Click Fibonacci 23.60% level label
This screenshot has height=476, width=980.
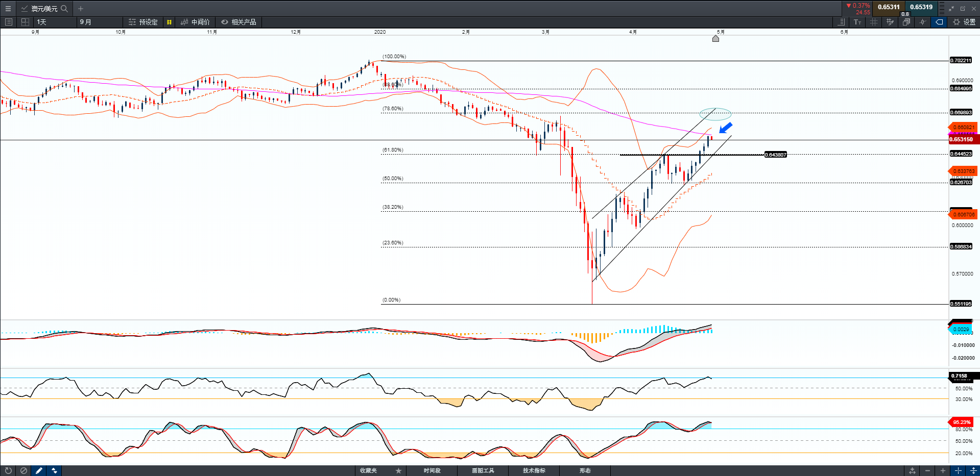click(x=393, y=243)
